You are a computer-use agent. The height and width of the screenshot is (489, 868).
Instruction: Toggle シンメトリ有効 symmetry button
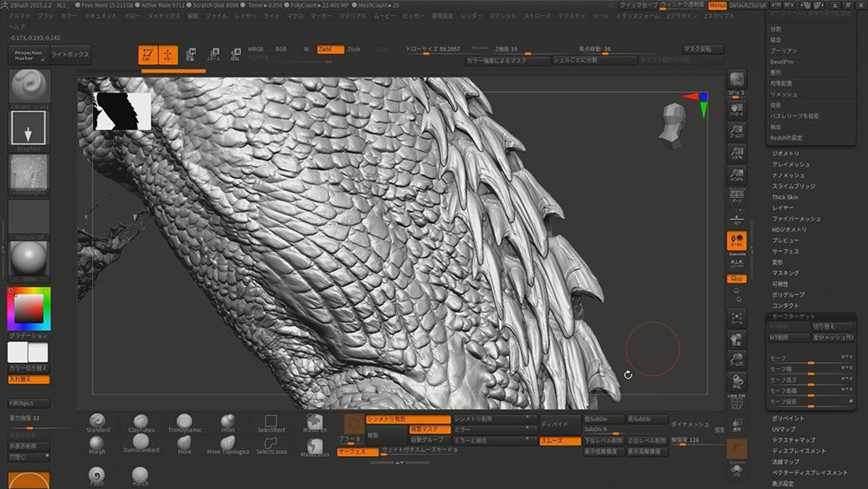tap(408, 420)
